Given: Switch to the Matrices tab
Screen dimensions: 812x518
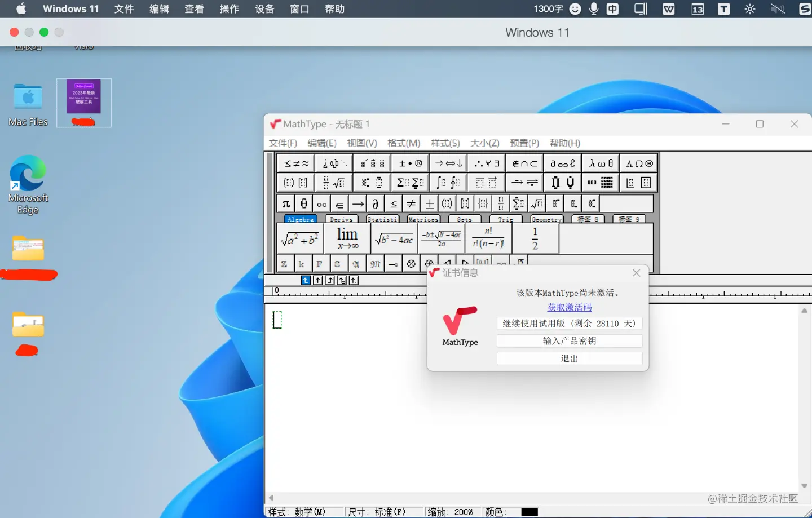Looking at the screenshot, I should pos(423,219).
